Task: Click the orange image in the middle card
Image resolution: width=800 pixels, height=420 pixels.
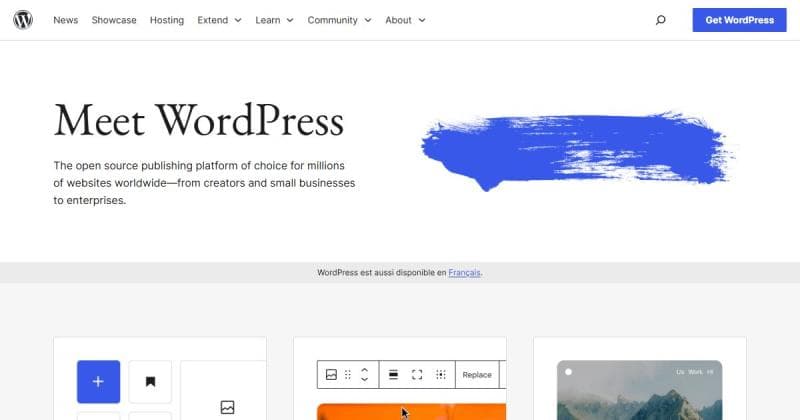Action: 411,412
